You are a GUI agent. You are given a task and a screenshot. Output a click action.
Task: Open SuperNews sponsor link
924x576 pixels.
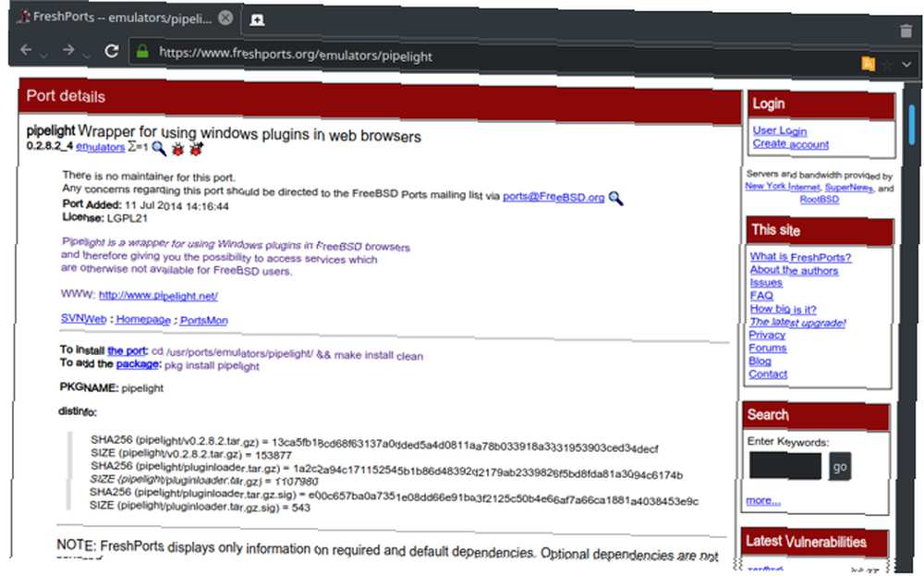pos(848,188)
